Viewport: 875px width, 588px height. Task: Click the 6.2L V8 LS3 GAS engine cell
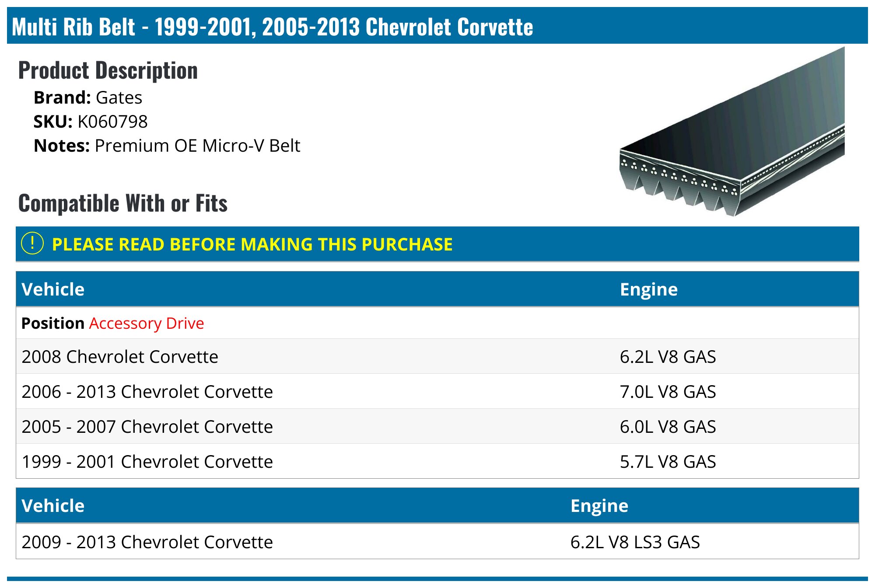click(635, 542)
